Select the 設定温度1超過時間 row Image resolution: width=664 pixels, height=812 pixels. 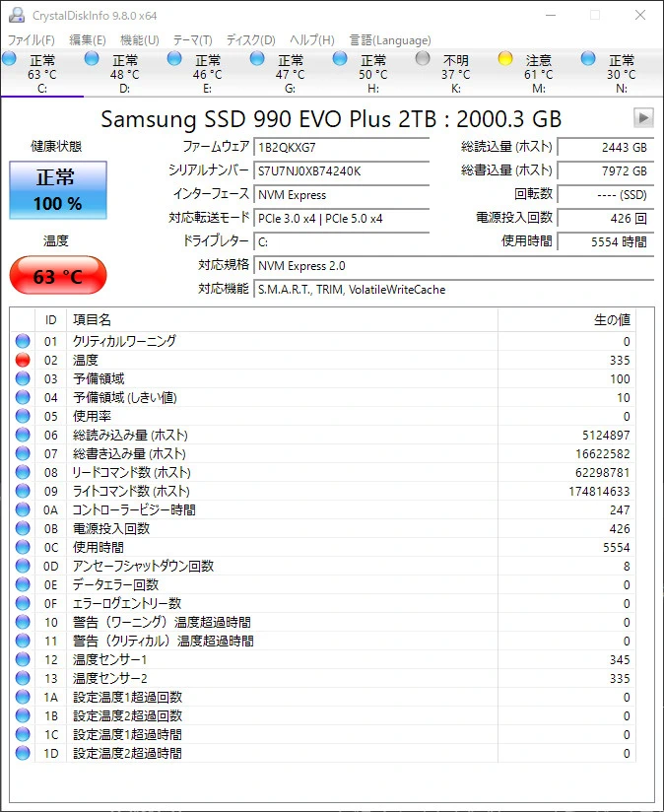coord(323,735)
